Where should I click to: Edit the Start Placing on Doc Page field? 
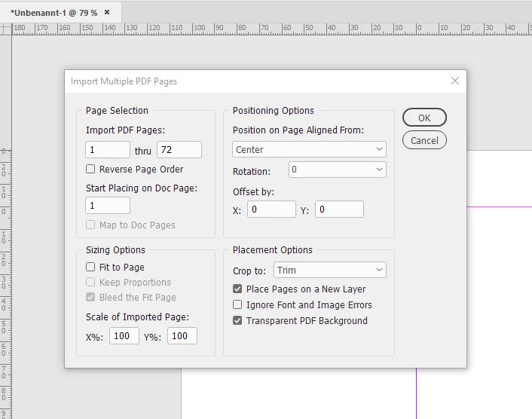[108, 206]
